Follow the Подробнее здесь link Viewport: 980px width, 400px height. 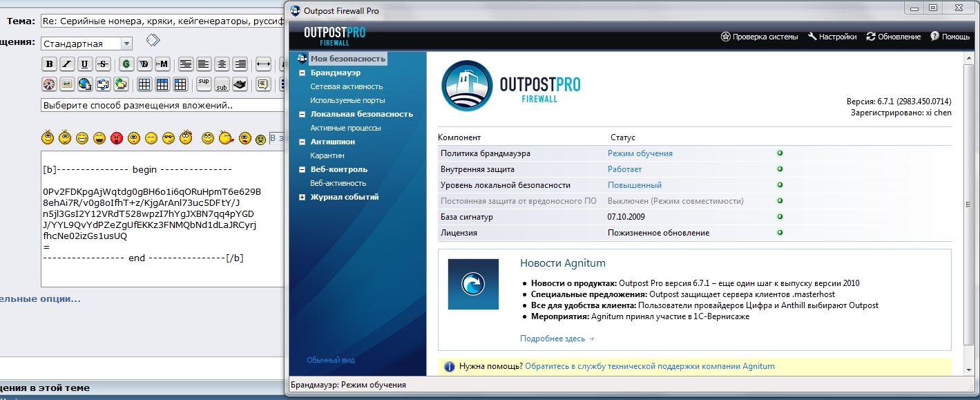click(x=557, y=339)
